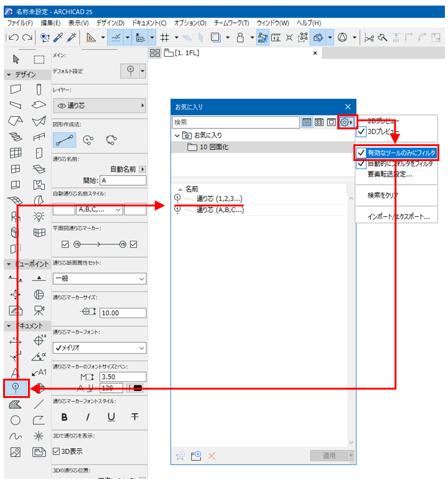Select the Grid Element tool
448x480 pixels.
click(x=16, y=388)
